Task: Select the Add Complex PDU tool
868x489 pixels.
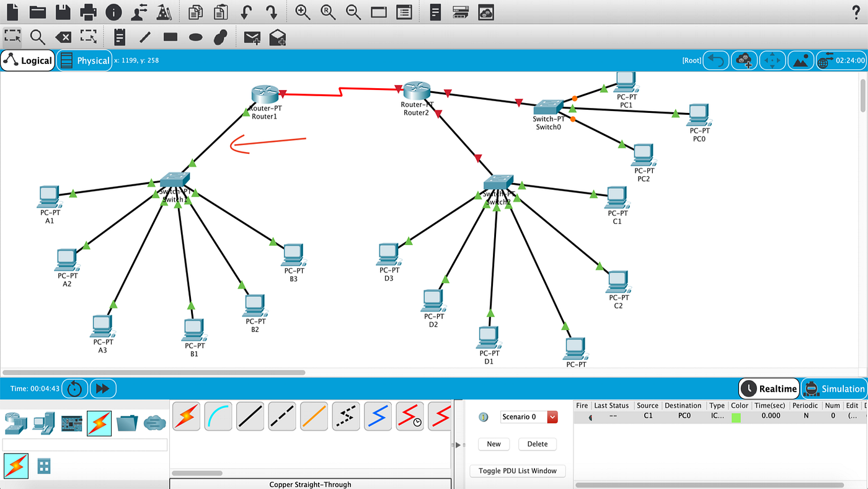Action: point(277,37)
